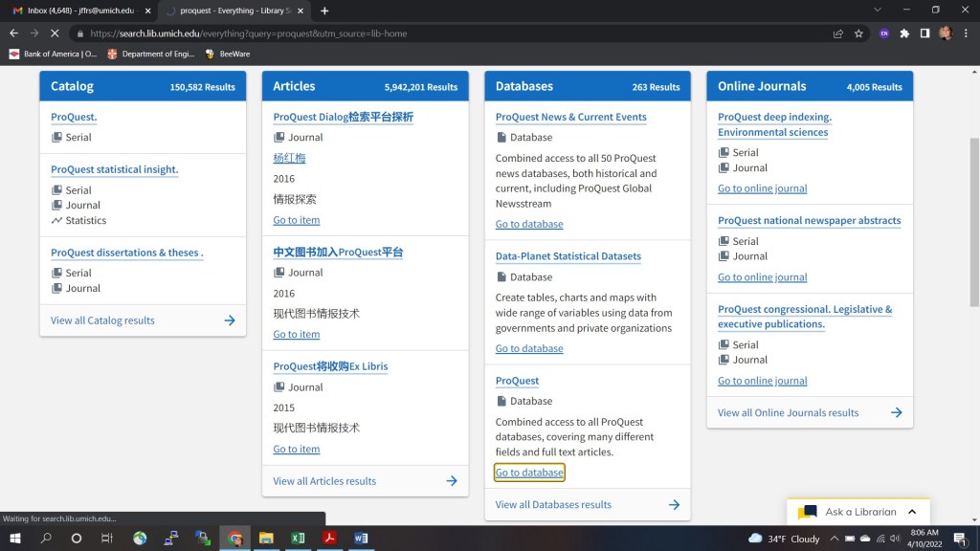This screenshot has height=551, width=980.
Task: Bookmark this page with the star icon
Action: (x=858, y=33)
